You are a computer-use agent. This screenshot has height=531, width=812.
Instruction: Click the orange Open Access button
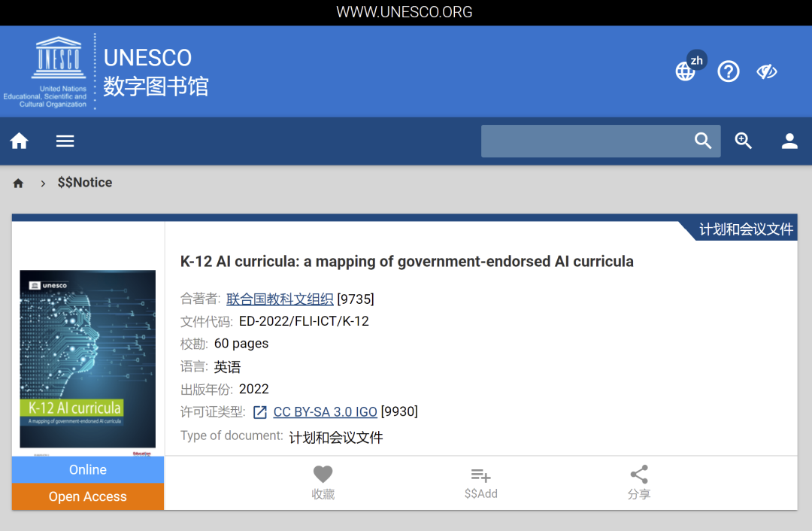[88, 496]
